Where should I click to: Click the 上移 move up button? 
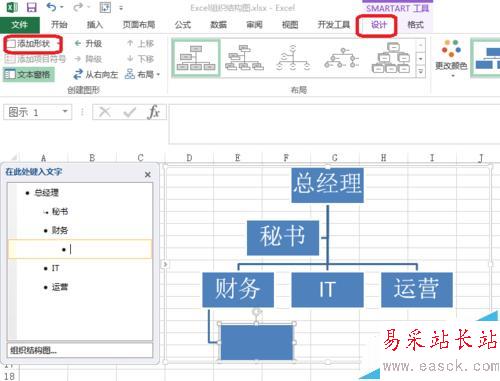(x=141, y=43)
